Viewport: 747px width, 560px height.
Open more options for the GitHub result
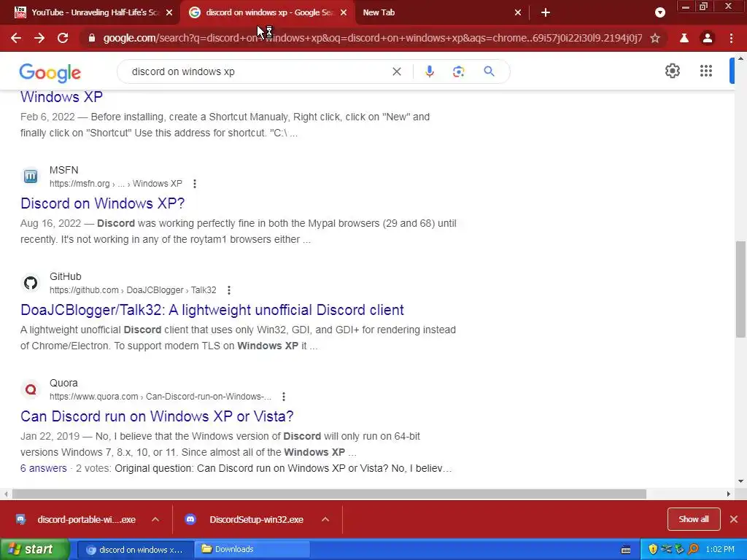pyautogui.click(x=228, y=290)
